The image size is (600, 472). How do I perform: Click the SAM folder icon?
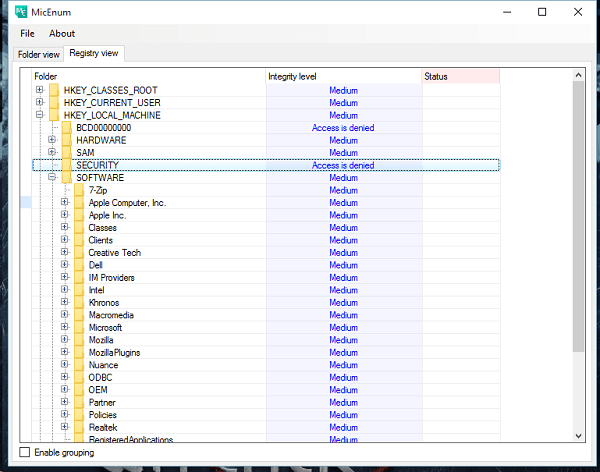coord(67,153)
